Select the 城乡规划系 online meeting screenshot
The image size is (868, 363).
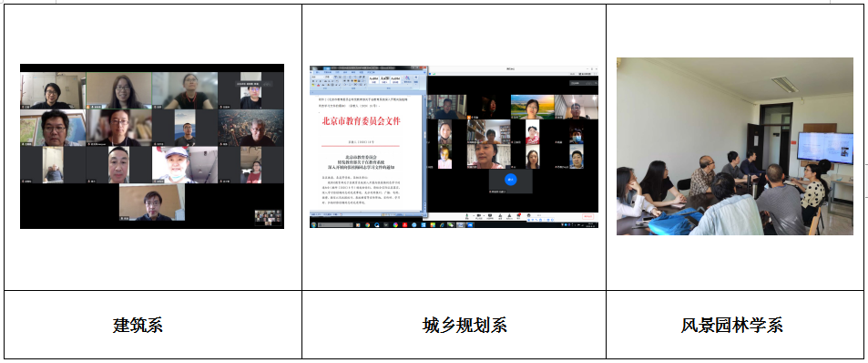point(454,147)
